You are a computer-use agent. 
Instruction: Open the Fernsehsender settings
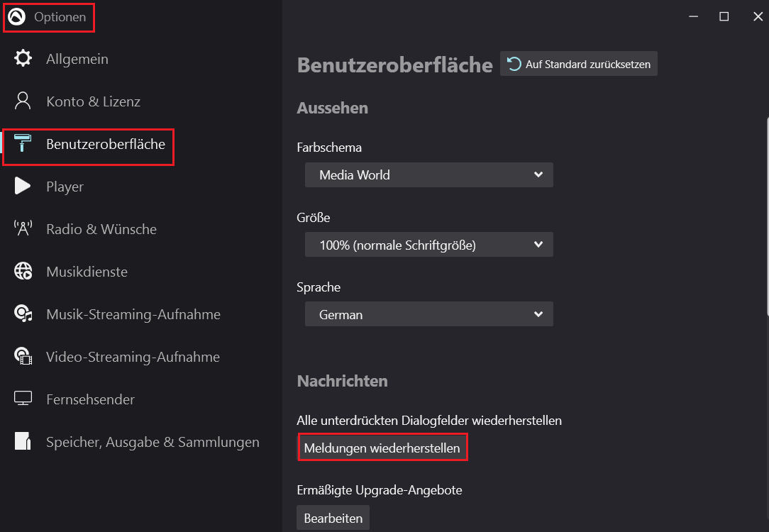point(141,399)
